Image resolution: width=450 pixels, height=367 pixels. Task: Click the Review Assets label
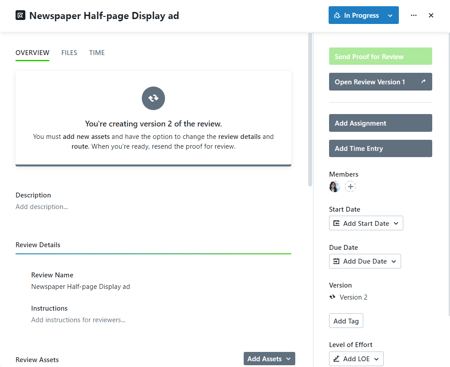[37, 360]
